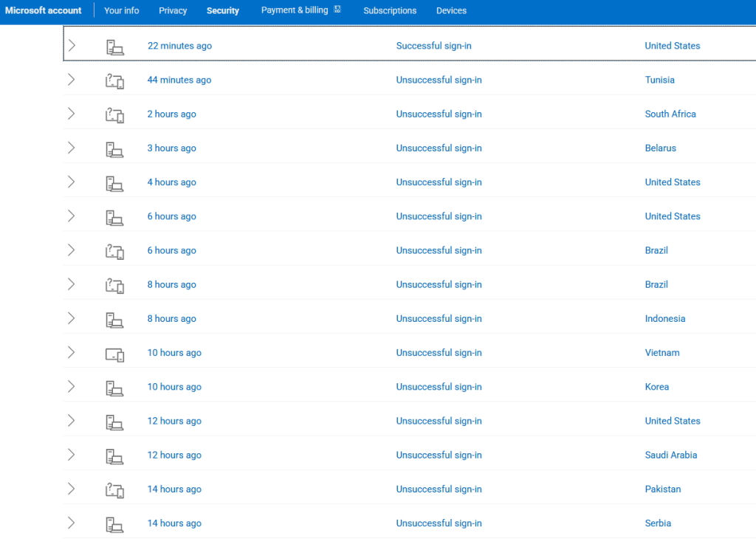Viewport: 756px width, 550px height.
Task: Click the 44 minutes ago link
Action: tap(179, 80)
